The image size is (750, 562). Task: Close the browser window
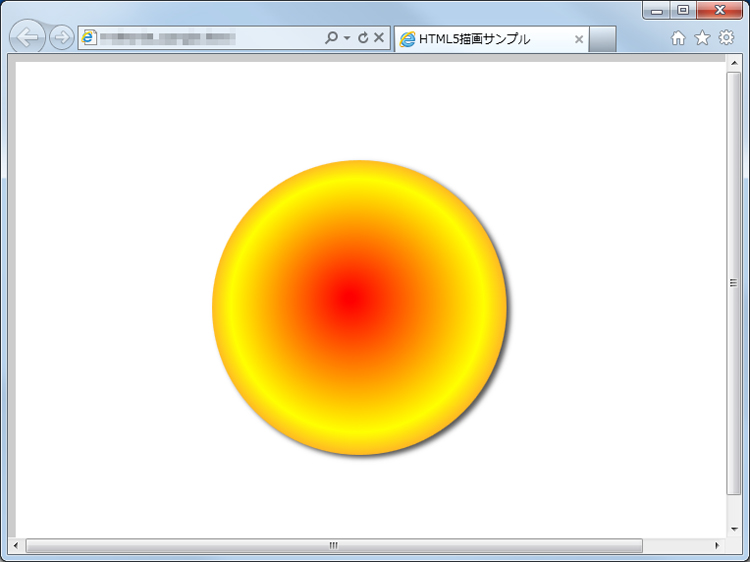[719, 10]
